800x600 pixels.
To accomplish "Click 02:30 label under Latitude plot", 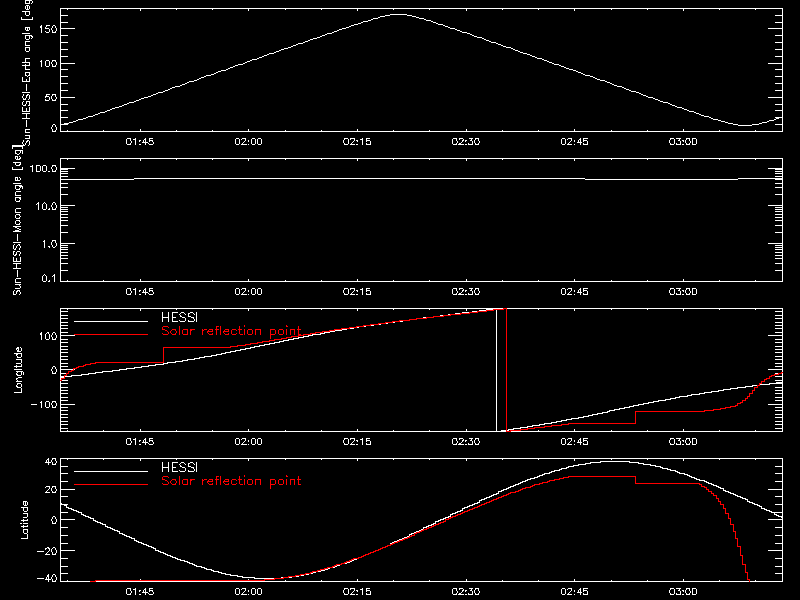I will (466, 591).
